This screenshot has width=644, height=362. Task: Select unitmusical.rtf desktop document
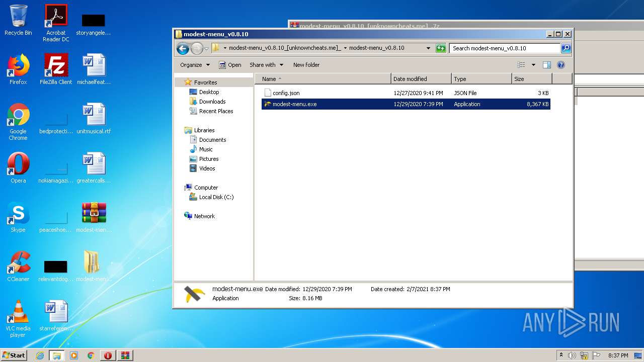[x=94, y=118]
